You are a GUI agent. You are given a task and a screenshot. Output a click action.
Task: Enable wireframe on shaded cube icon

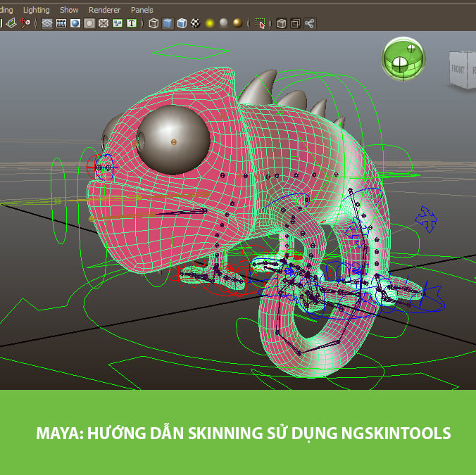point(182,23)
